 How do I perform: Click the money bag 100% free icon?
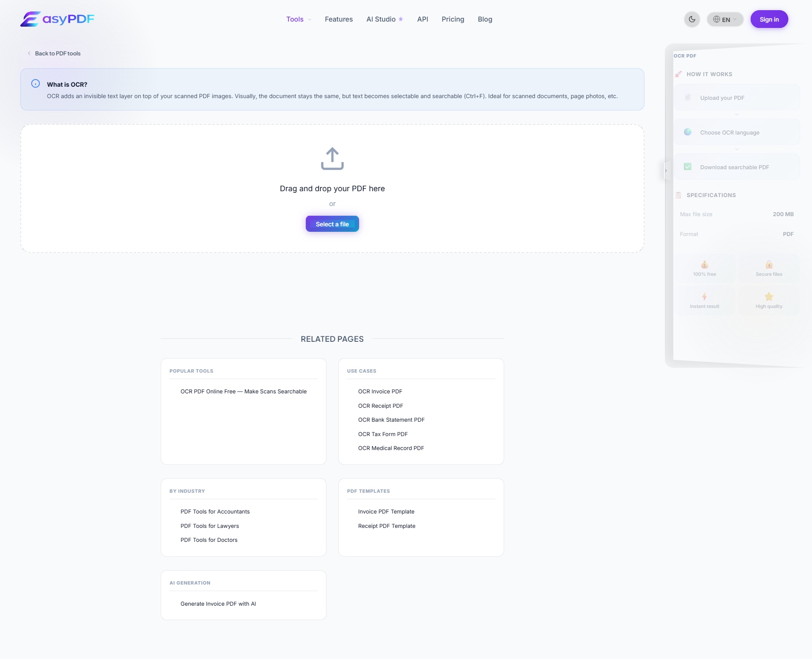pyautogui.click(x=704, y=265)
